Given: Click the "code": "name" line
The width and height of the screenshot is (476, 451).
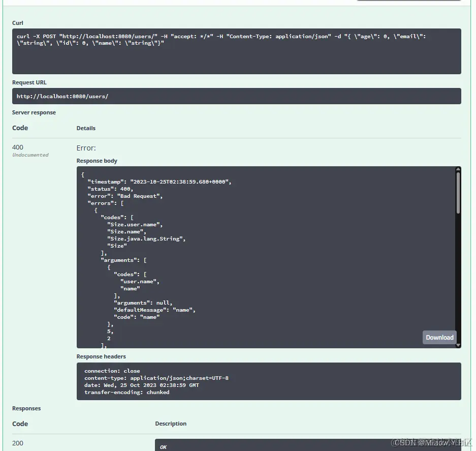Looking at the screenshot, I should pyautogui.click(x=137, y=317).
